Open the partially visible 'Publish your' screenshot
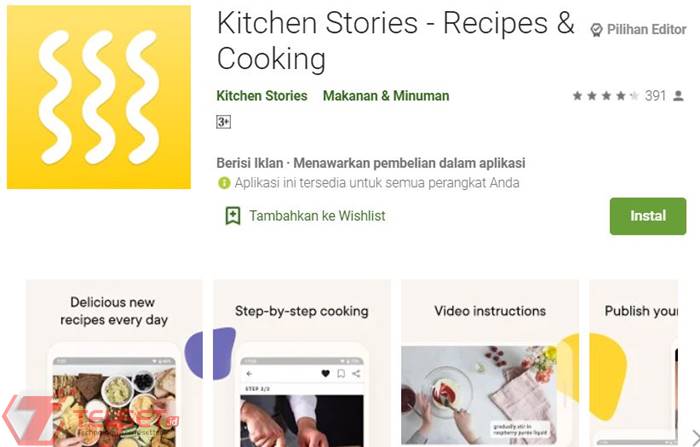The width and height of the screenshot is (700, 447). pyautogui.click(x=645, y=365)
